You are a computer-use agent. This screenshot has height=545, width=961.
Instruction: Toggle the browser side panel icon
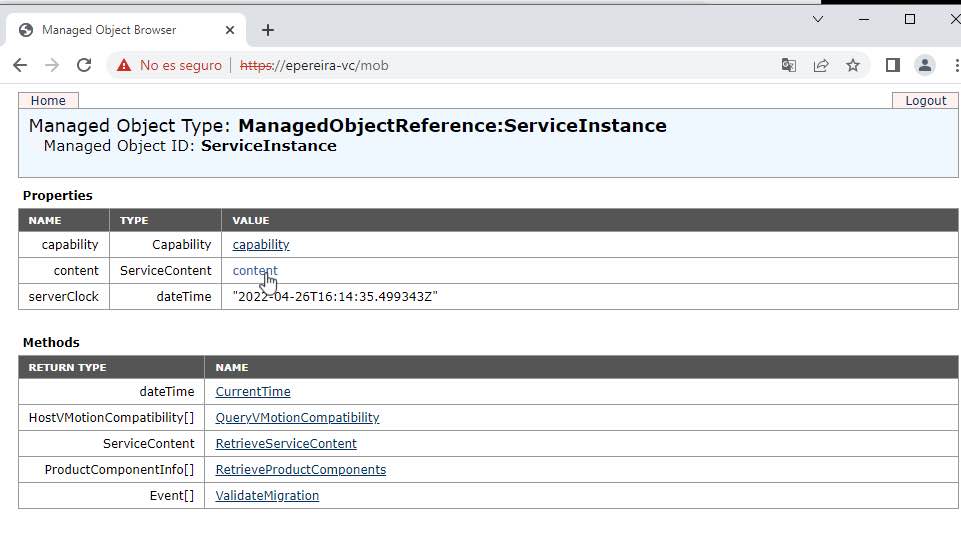[893, 65]
